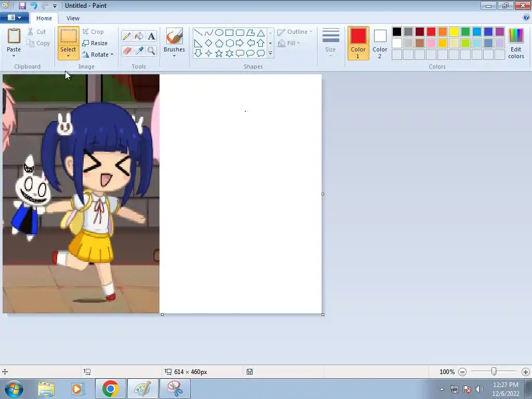
Task: Click the Crop button
Action: (94, 32)
